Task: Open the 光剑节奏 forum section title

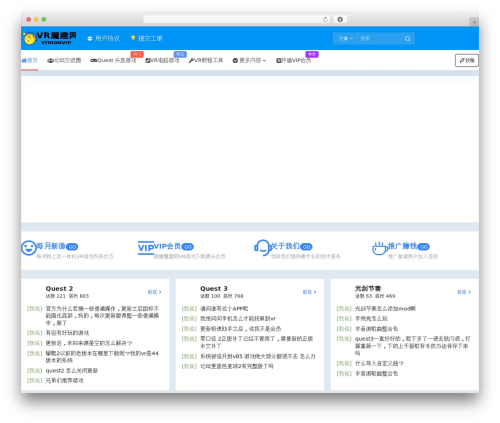Action: tap(368, 288)
